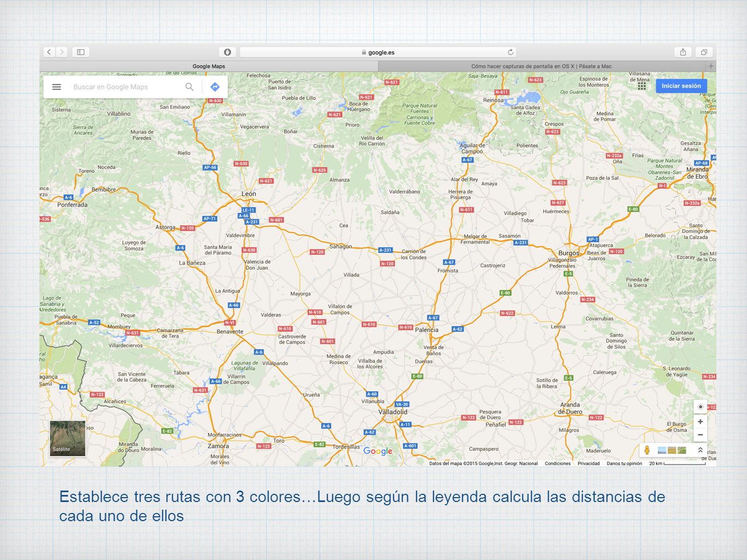Viewport: 747px width, 560px height.
Task: Click the Sahagún town label
Action: point(340,246)
